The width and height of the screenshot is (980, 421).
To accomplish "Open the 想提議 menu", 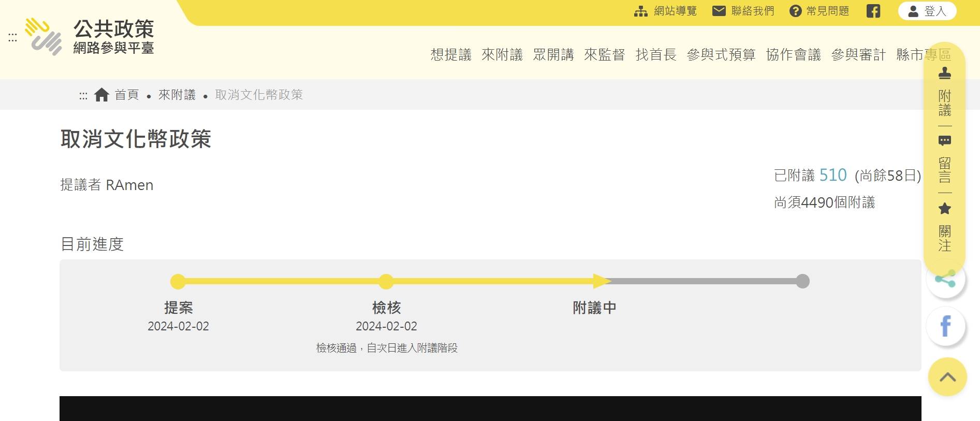I will tap(451, 54).
